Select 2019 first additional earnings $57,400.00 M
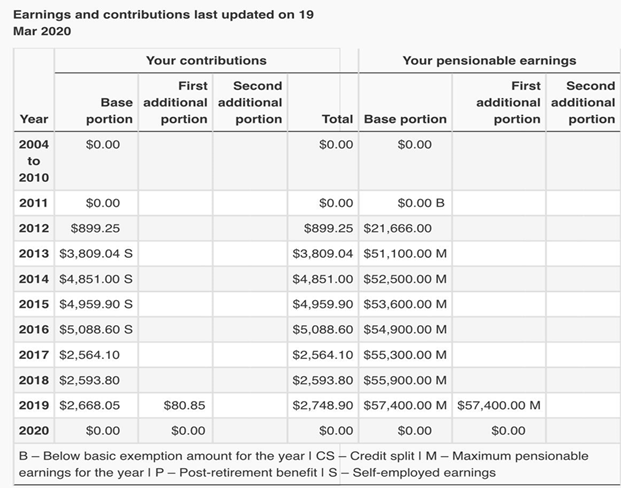Viewport: 621px width, 488px height. coord(499,405)
